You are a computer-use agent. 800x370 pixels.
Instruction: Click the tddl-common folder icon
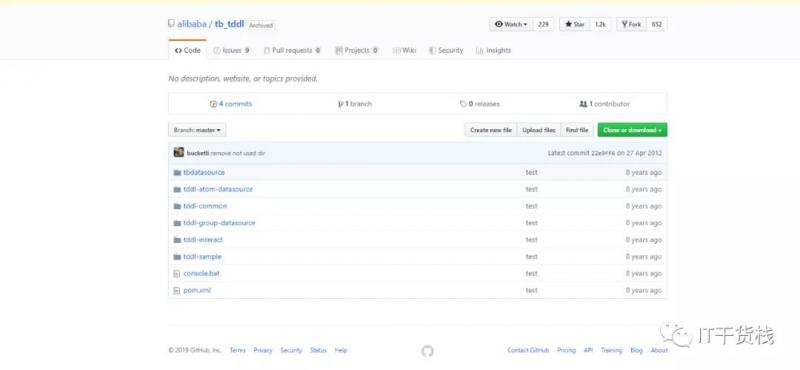pyautogui.click(x=177, y=206)
